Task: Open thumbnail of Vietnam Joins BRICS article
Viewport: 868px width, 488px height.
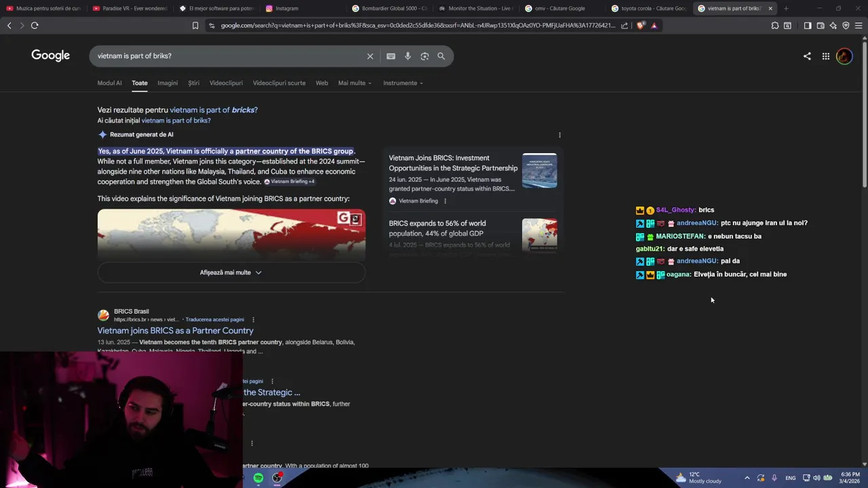Action: click(x=540, y=170)
